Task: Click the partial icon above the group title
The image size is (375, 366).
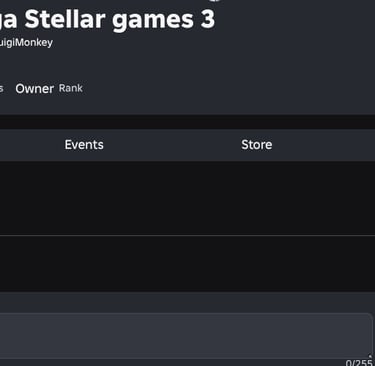Action: pyautogui.click(x=215, y=1)
